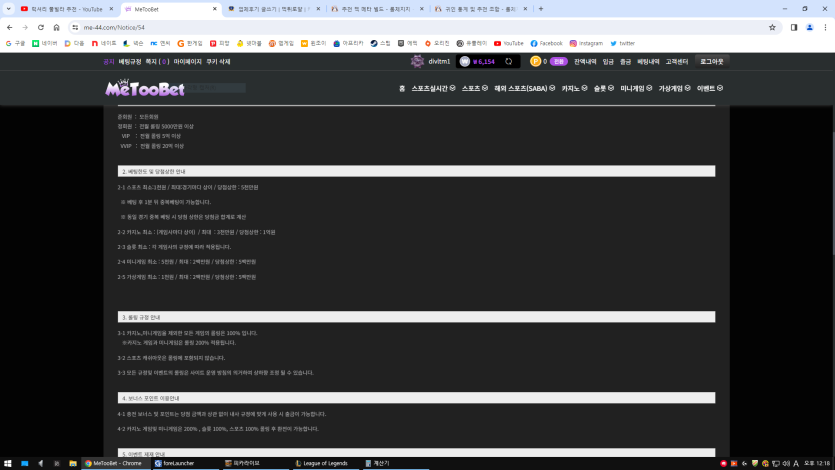Image resolution: width=835 pixels, height=470 pixels.
Task: Open the Instagram bookmark
Action: (x=586, y=43)
